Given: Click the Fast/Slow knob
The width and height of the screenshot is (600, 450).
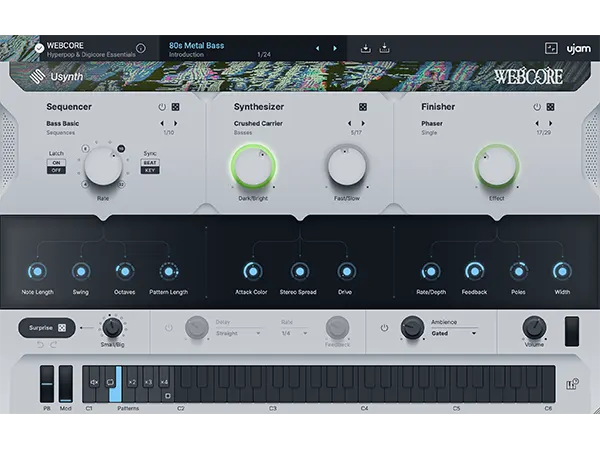Looking at the screenshot, I should click(347, 166).
